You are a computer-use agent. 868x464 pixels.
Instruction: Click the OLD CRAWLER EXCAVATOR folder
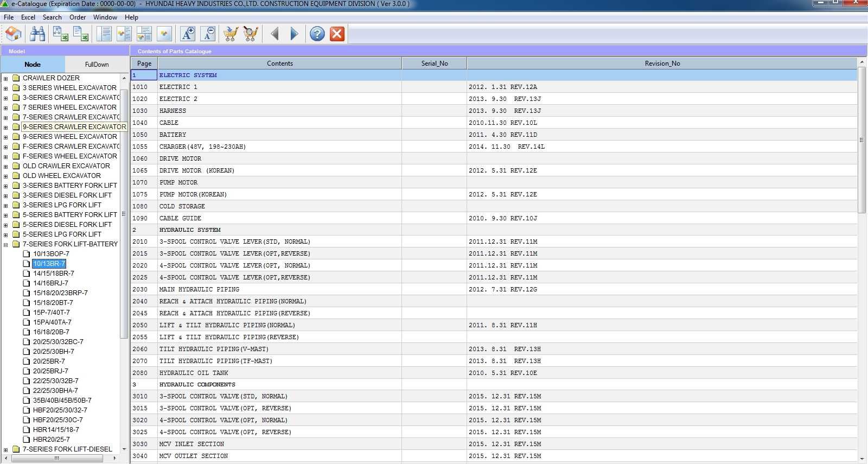coord(66,166)
